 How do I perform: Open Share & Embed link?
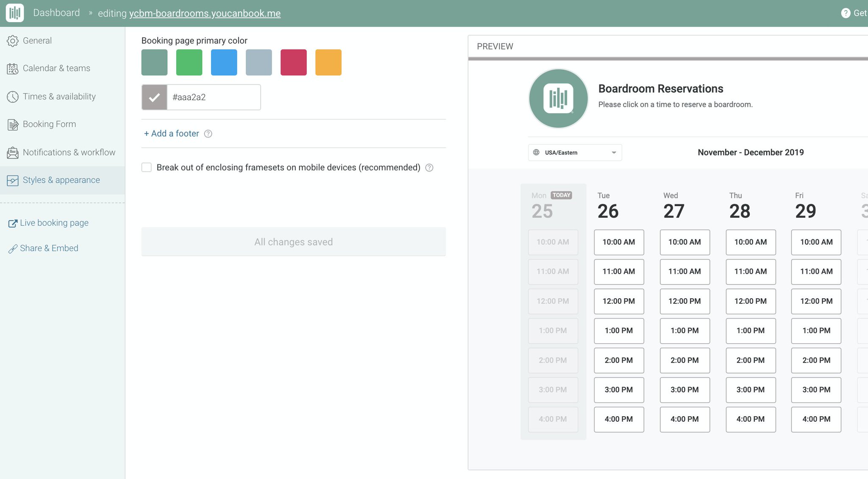pos(49,248)
